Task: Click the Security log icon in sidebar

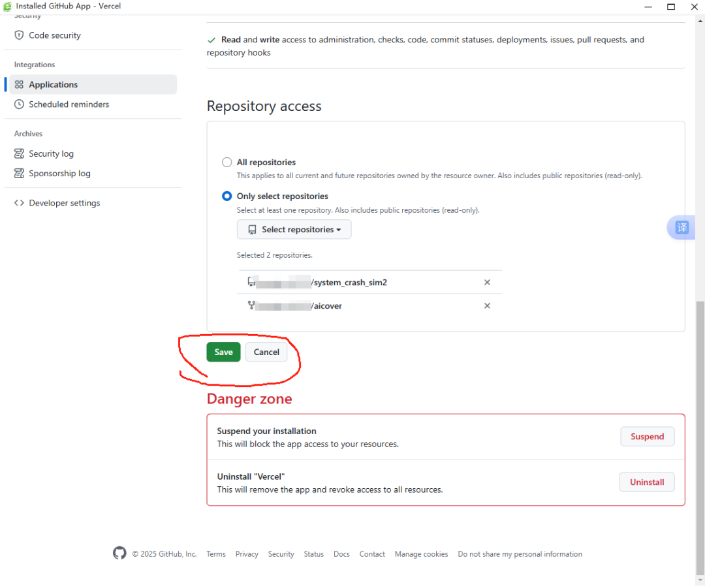Action: click(19, 154)
